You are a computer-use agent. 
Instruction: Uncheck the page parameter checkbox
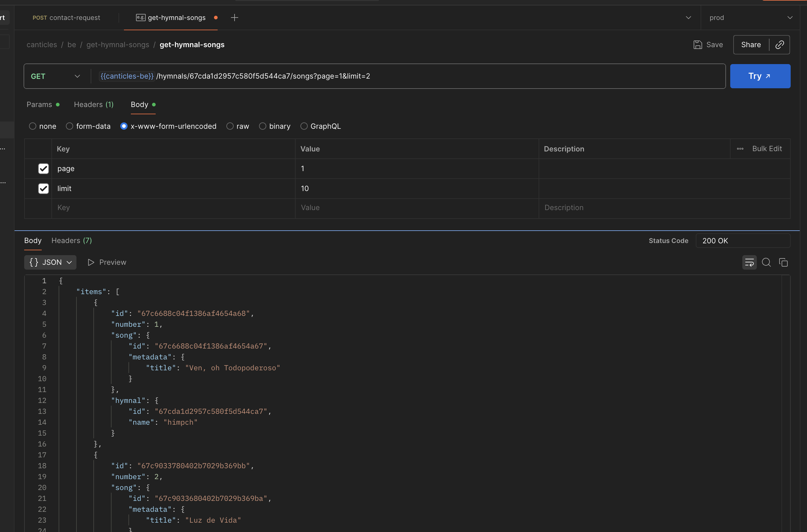(44, 169)
